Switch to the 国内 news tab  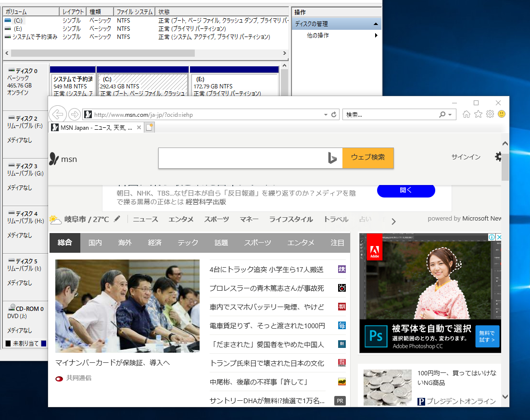[x=95, y=242]
